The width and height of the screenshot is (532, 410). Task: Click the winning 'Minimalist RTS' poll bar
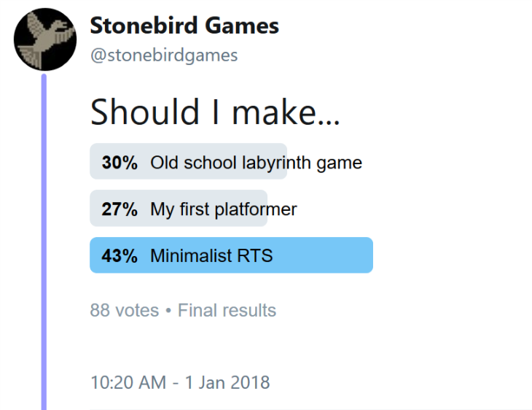coord(232,255)
